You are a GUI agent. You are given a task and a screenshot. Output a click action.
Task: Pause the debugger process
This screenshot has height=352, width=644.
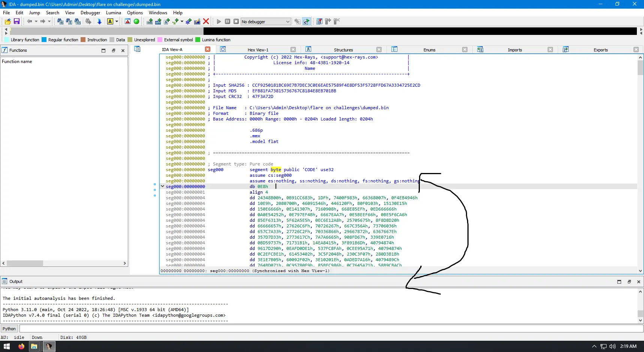[x=228, y=21]
